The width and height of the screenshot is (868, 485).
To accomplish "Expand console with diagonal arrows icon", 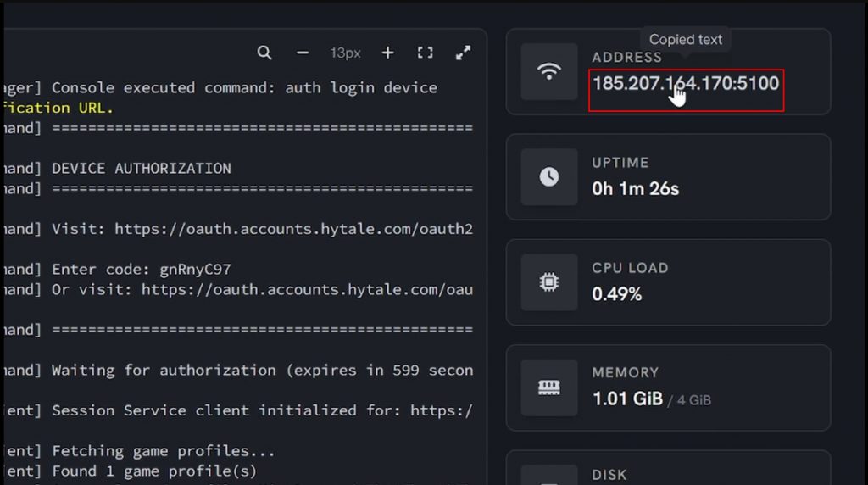I will (463, 53).
